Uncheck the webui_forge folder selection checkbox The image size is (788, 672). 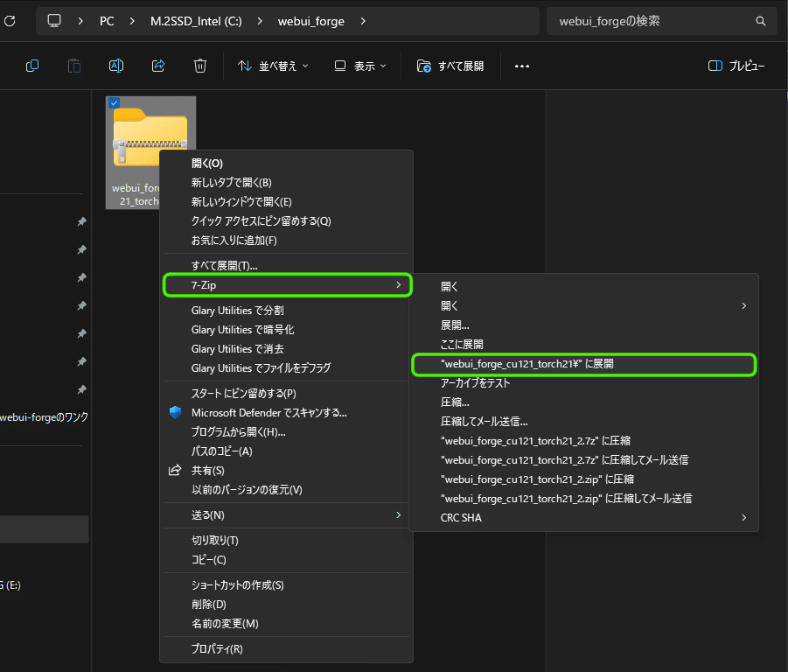[x=114, y=102]
